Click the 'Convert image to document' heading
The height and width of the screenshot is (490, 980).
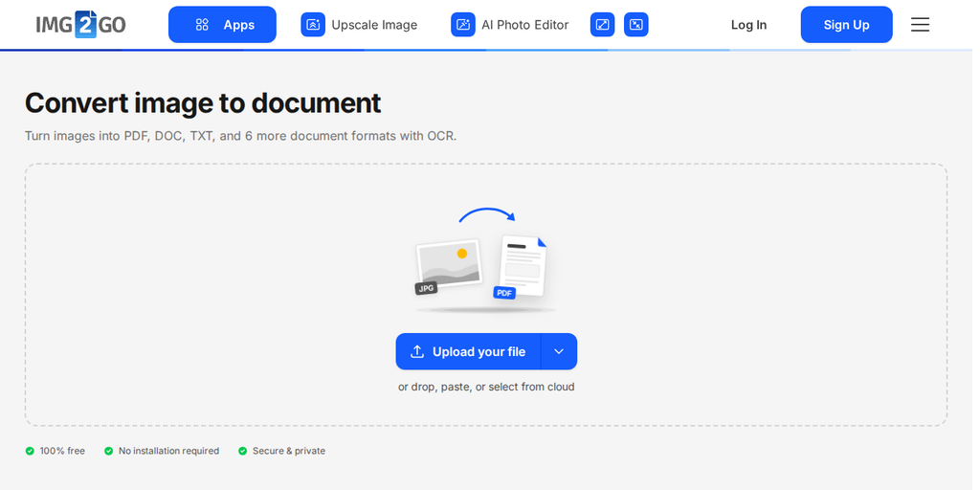pos(205,103)
